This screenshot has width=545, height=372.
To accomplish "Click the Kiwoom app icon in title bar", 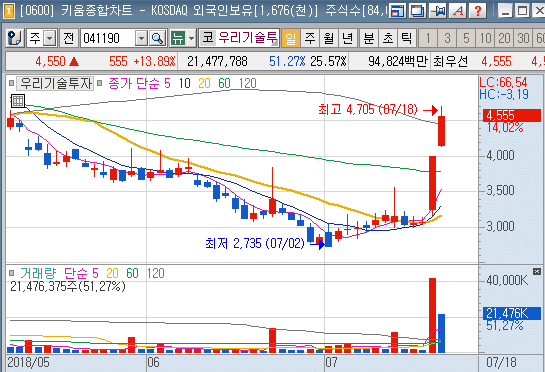I will 9,11.
